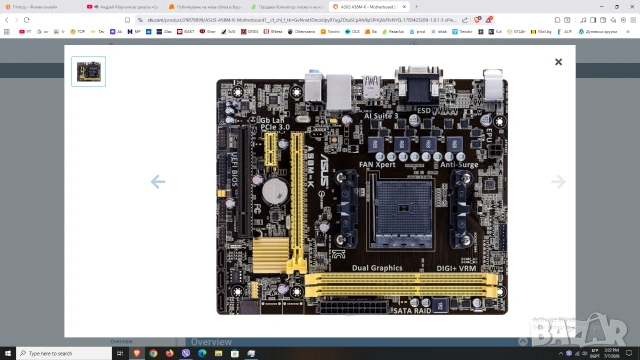
Task: Open the Windows Start menu
Action: click(x=8, y=353)
